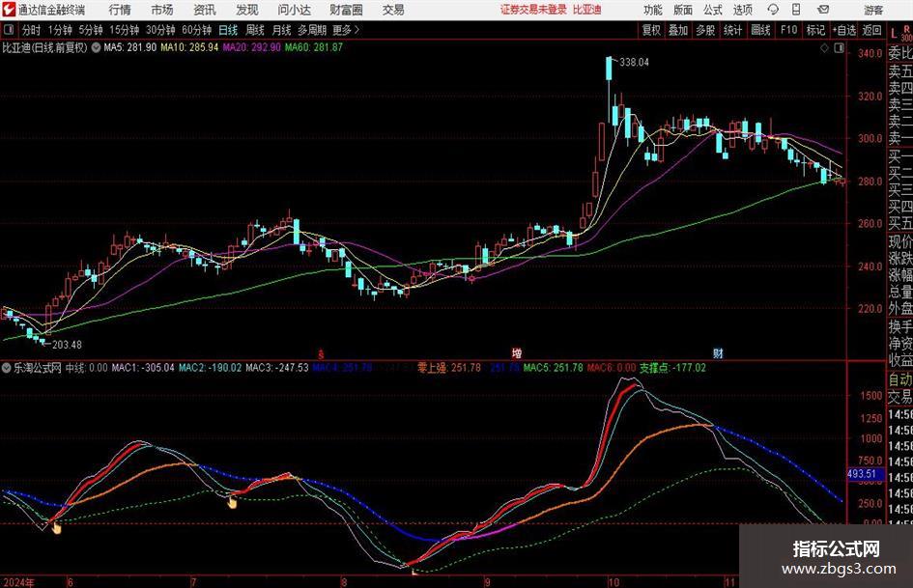Click the 复权 adjustment button
Viewport: 913px width, 588px height.
651,30
